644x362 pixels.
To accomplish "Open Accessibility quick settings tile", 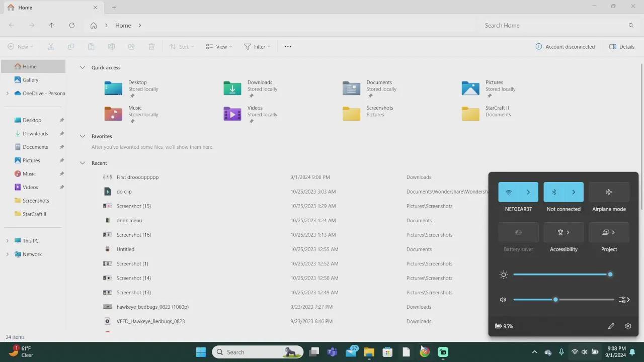I will (563, 232).
